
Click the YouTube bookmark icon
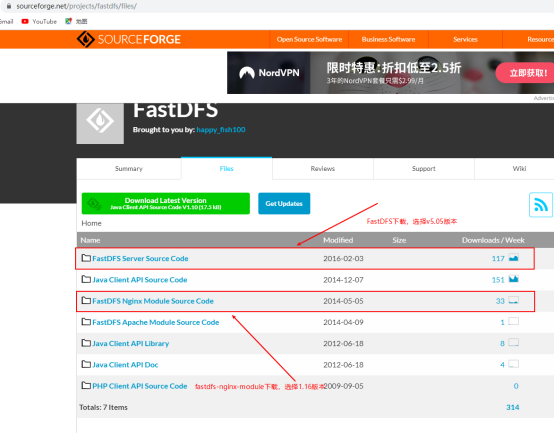(x=25, y=22)
